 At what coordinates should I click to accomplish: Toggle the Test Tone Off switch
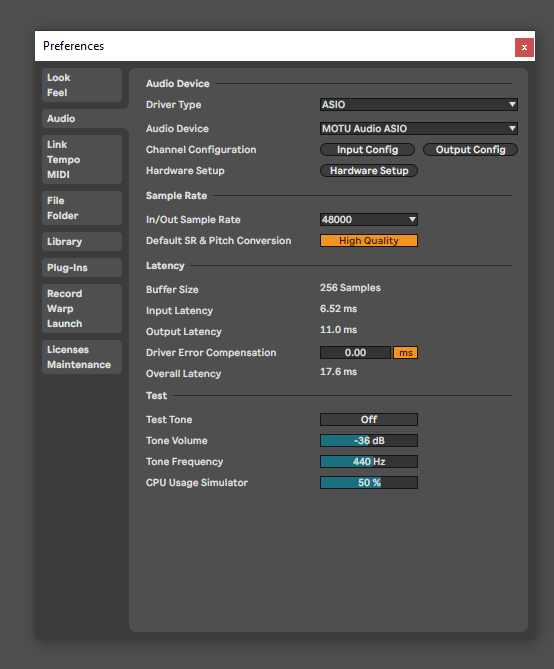[369, 419]
